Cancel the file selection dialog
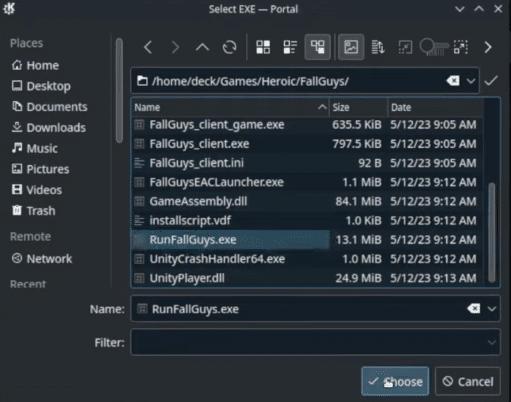The height and width of the screenshot is (402, 511). (468, 381)
